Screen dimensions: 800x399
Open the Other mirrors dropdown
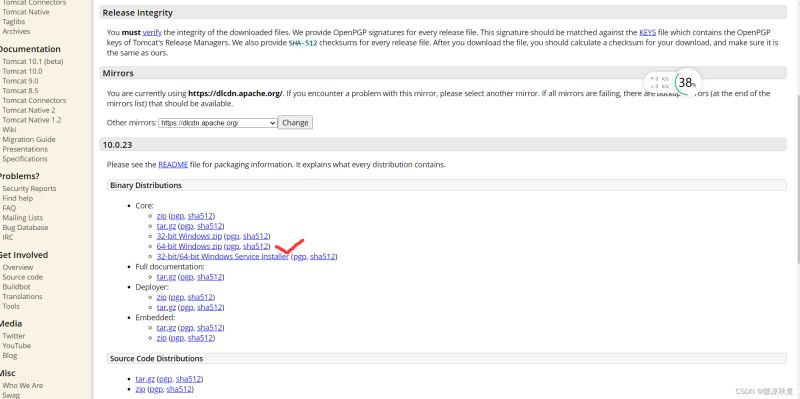tap(218, 123)
